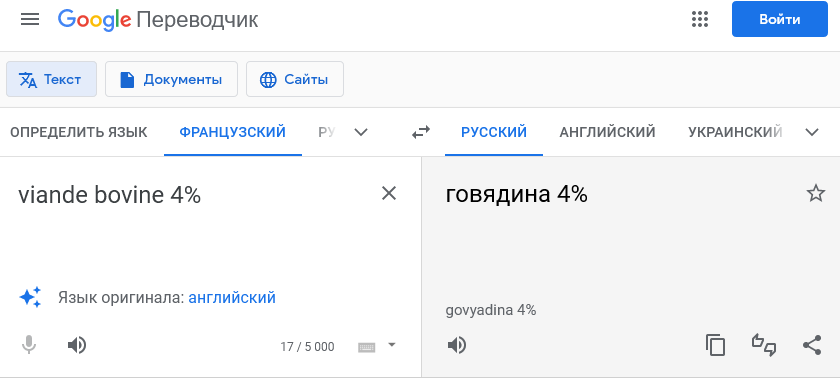Share the translation

[x=812, y=345]
